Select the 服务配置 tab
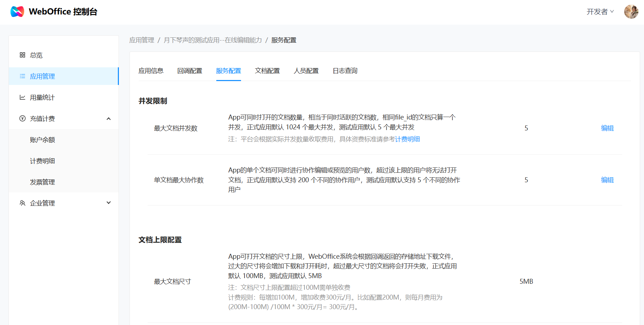This screenshot has height=325, width=644. click(229, 71)
